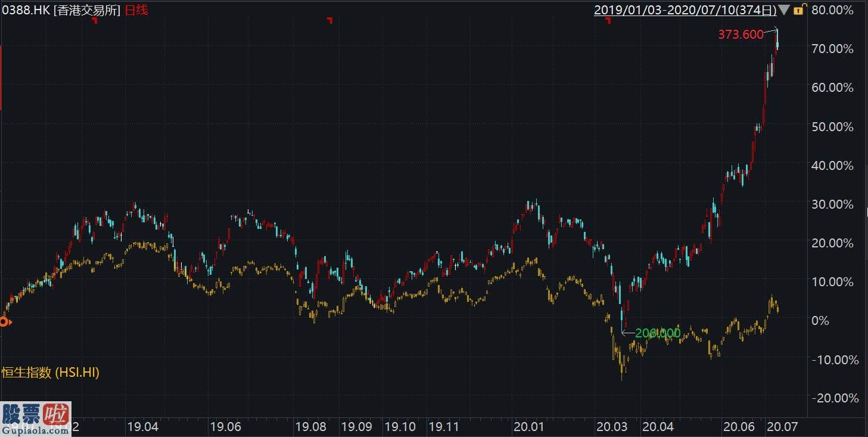Open the date range dropdown triangle
The image size is (868, 437).
[x=785, y=10]
